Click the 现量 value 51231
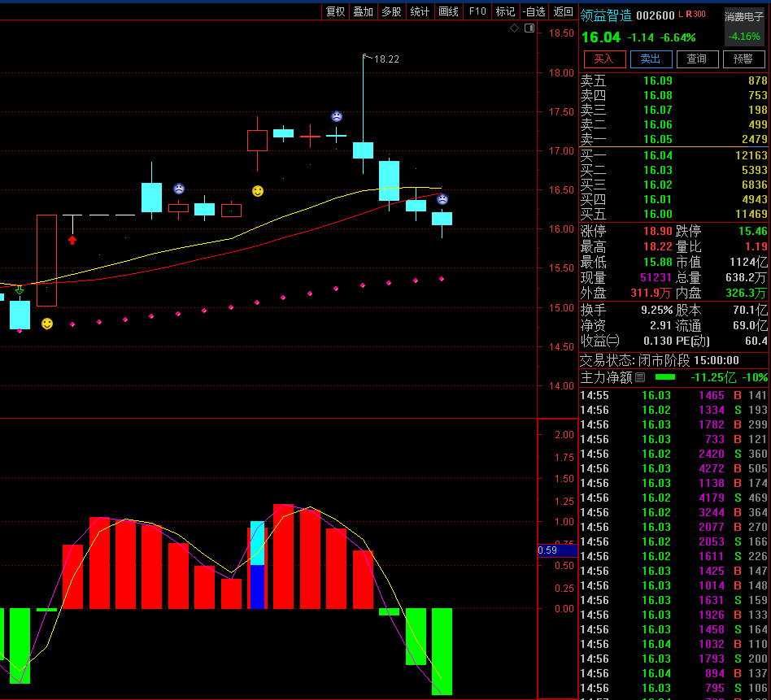 pyautogui.click(x=656, y=278)
